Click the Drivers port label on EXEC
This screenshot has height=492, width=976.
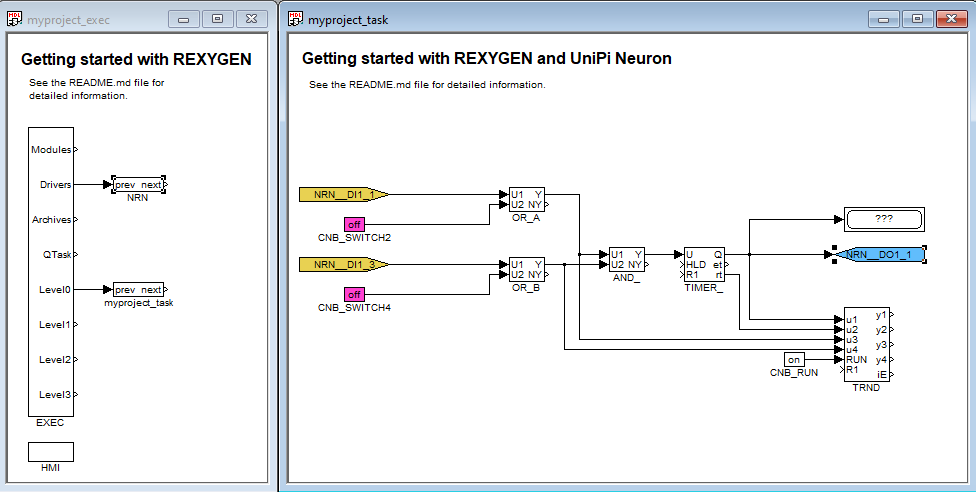point(56,184)
